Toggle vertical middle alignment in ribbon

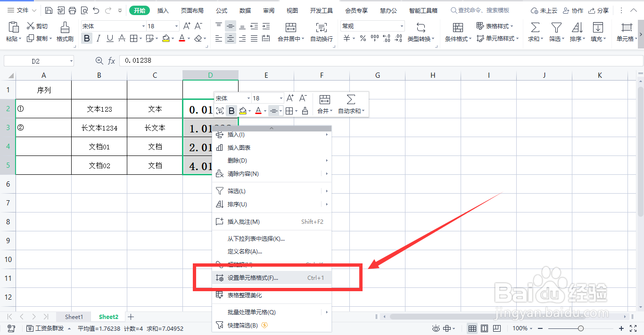[230, 26]
